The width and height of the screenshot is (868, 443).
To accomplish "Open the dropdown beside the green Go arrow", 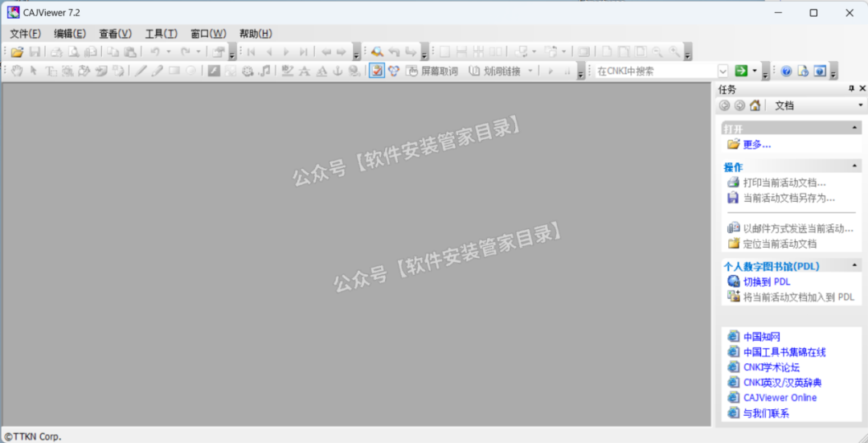I will click(x=754, y=71).
